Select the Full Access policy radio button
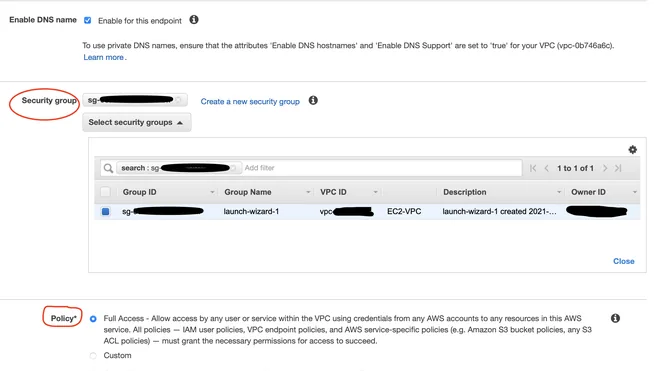This screenshot has width=660, height=371. pyautogui.click(x=93, y=319)
